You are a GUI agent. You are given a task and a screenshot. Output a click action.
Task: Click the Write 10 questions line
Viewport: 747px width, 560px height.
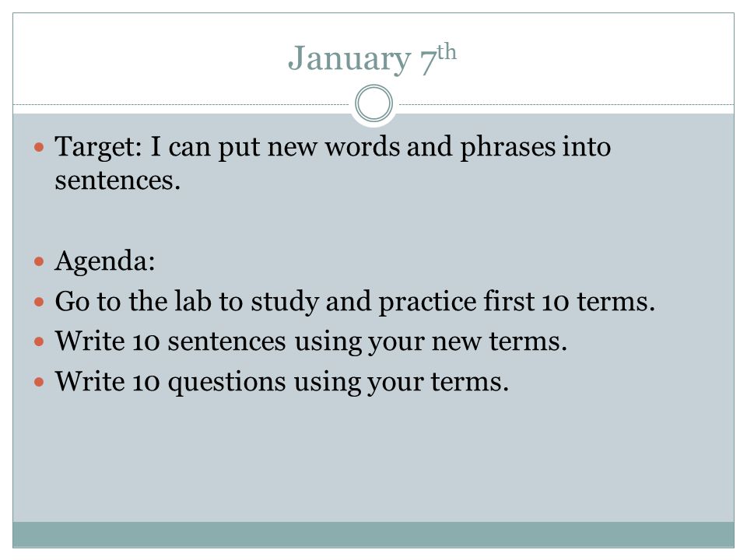point(282,382)
